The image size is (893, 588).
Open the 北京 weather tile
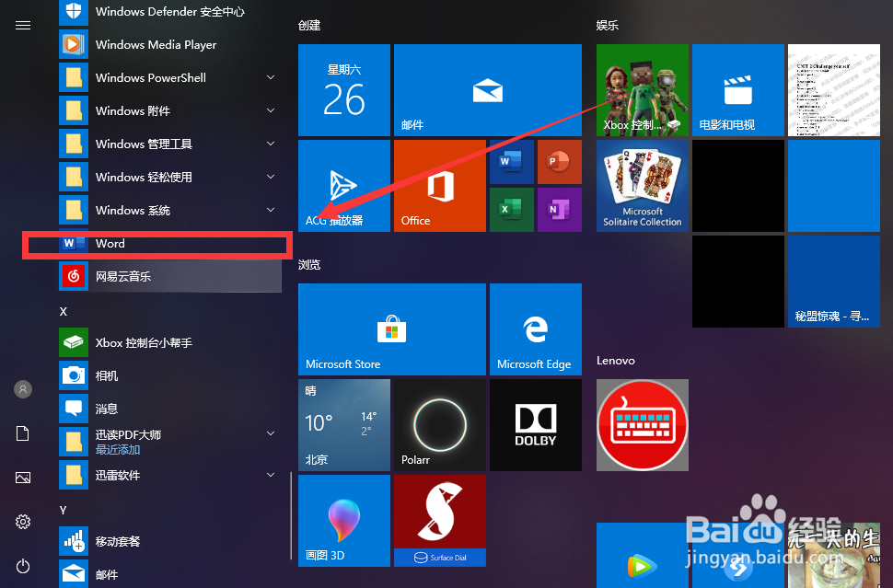coord(344,424)
